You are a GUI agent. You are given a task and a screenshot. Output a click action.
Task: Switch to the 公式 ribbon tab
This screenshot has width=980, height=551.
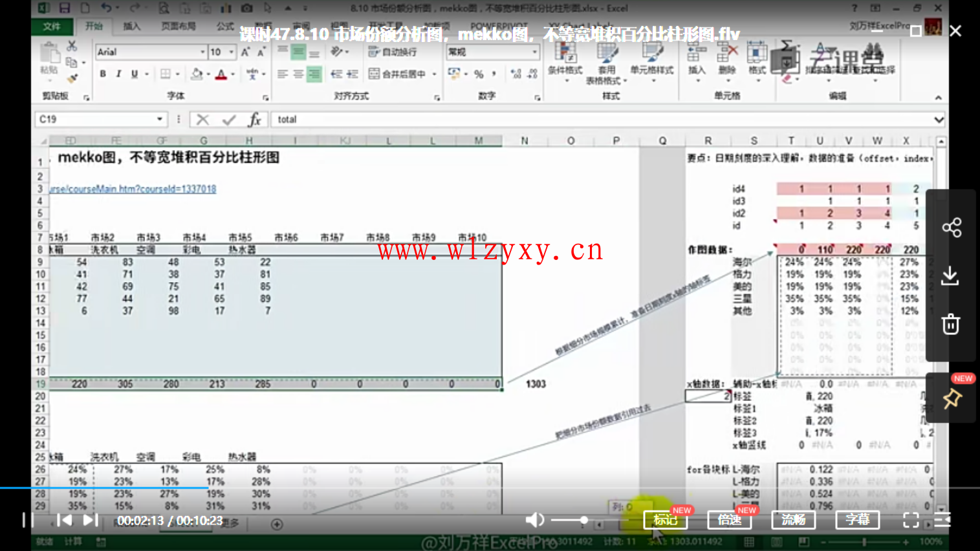point(225,27)
